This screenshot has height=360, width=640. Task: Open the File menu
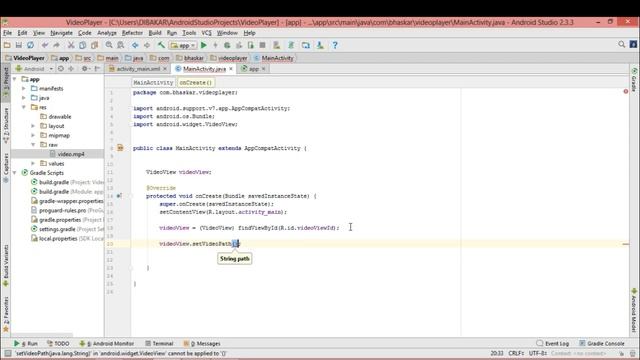(7, 33)
